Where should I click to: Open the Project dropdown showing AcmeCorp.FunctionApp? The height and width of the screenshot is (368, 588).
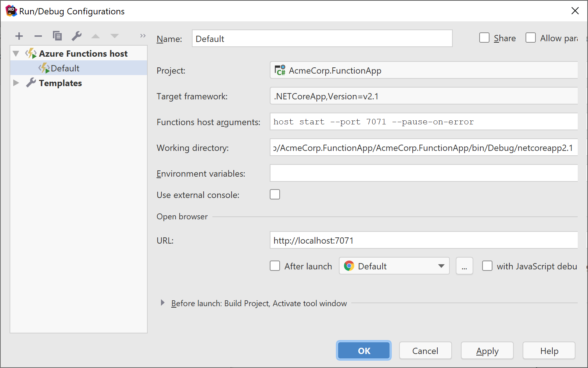click(x=424, y=70)
